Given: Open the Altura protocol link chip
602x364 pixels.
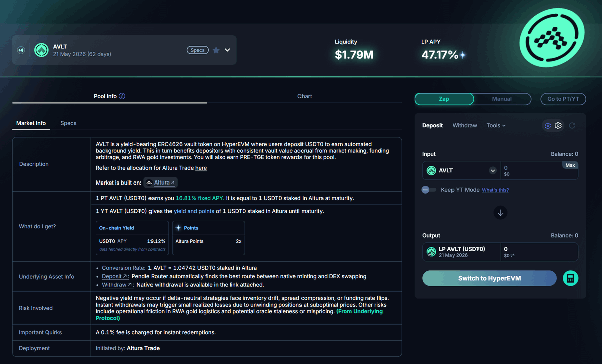Looking at the screenshot, I should pos(161,183).
